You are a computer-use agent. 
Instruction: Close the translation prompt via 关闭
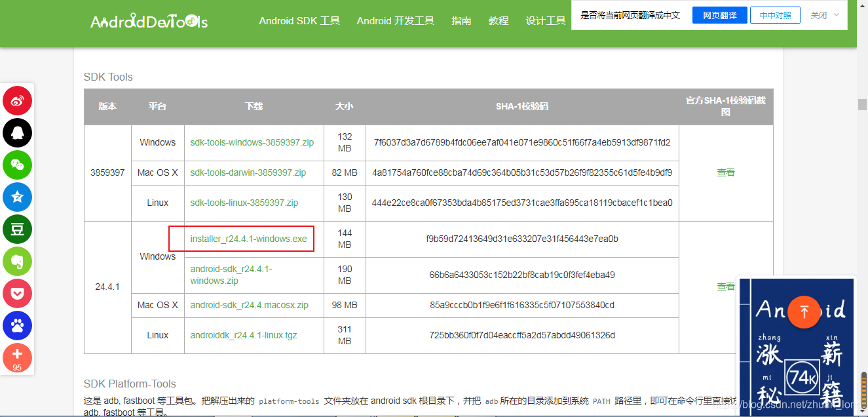coord(819,15)
